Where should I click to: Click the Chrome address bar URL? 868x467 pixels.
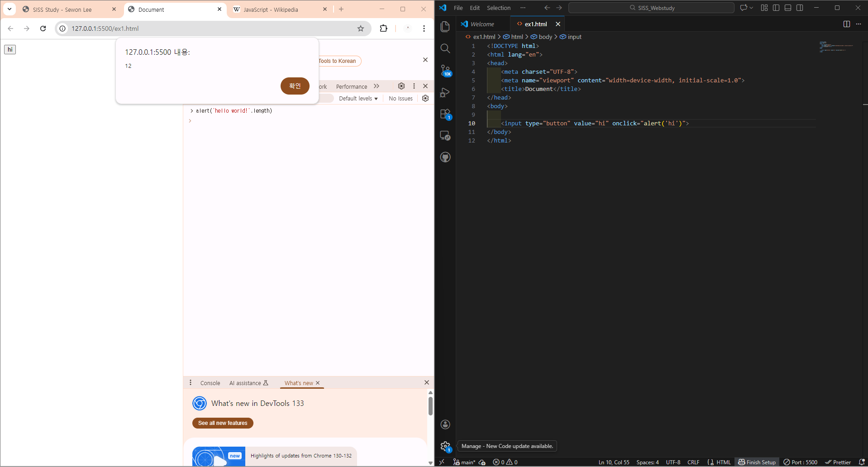pos(105,29)
